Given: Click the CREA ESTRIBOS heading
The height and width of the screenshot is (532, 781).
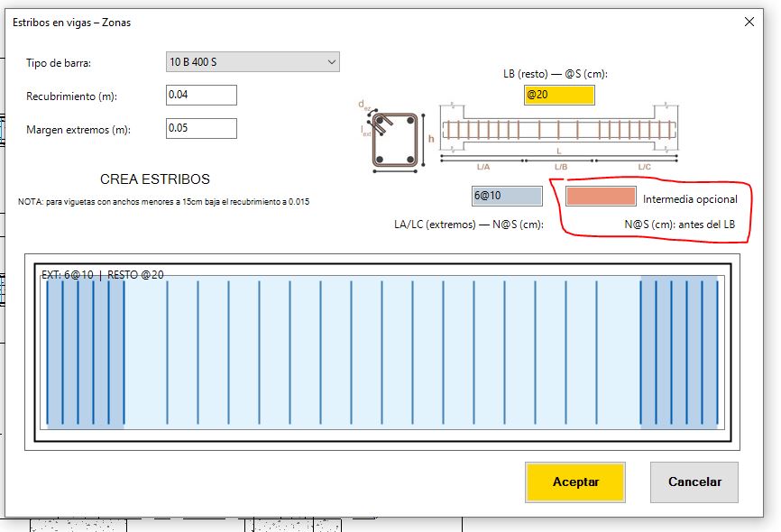Looking at the screenshot, I should click(x=155, y=179).
